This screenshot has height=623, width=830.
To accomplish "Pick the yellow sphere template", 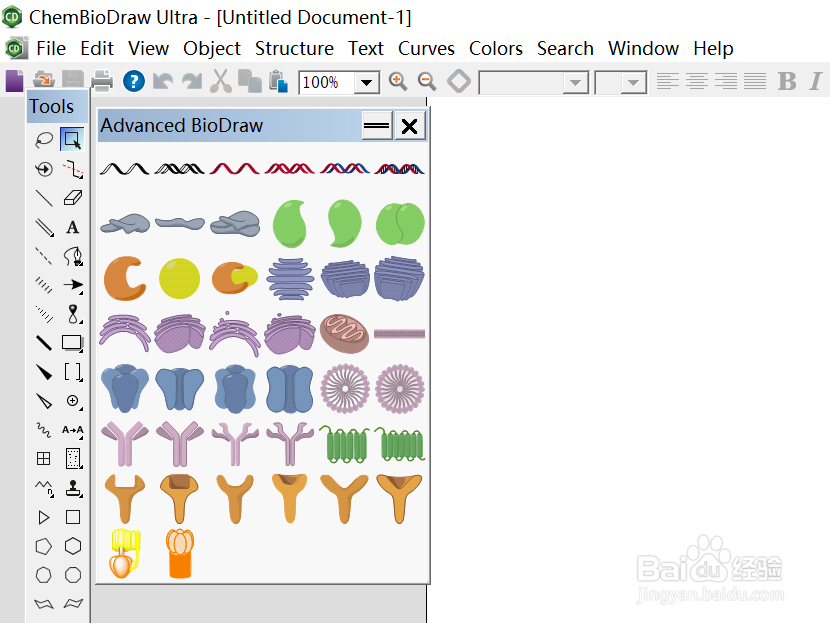I will pyautogui.click(x=179, y=278).
